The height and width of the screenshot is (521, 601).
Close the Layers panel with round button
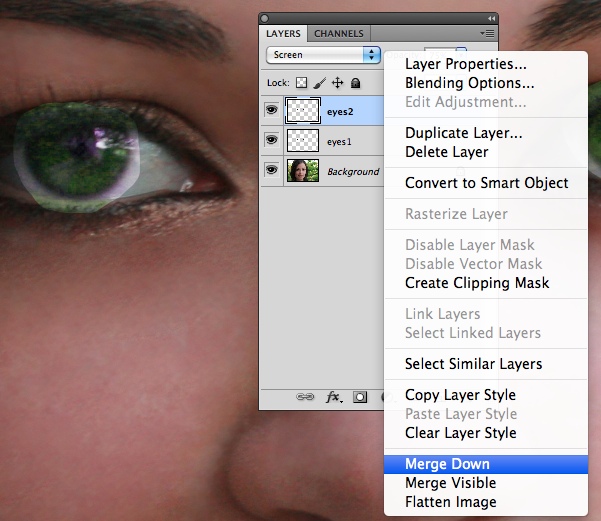(264, 18)
